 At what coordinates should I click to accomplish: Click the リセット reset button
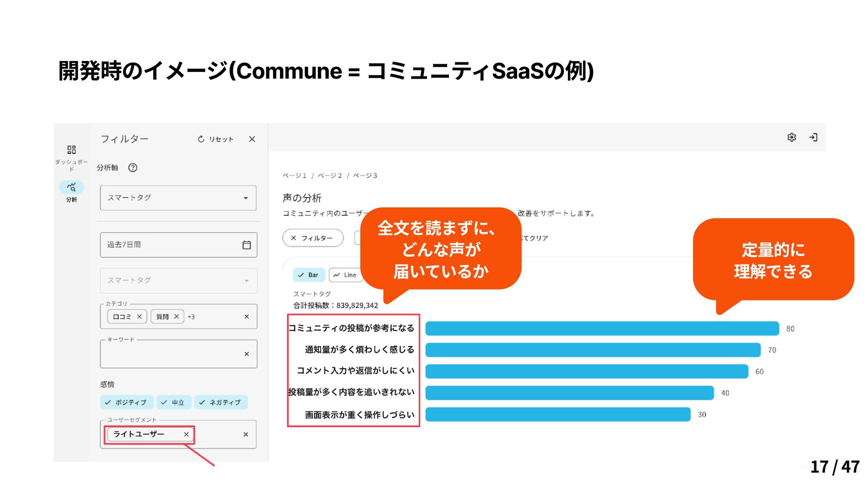[x=216, y=139]
